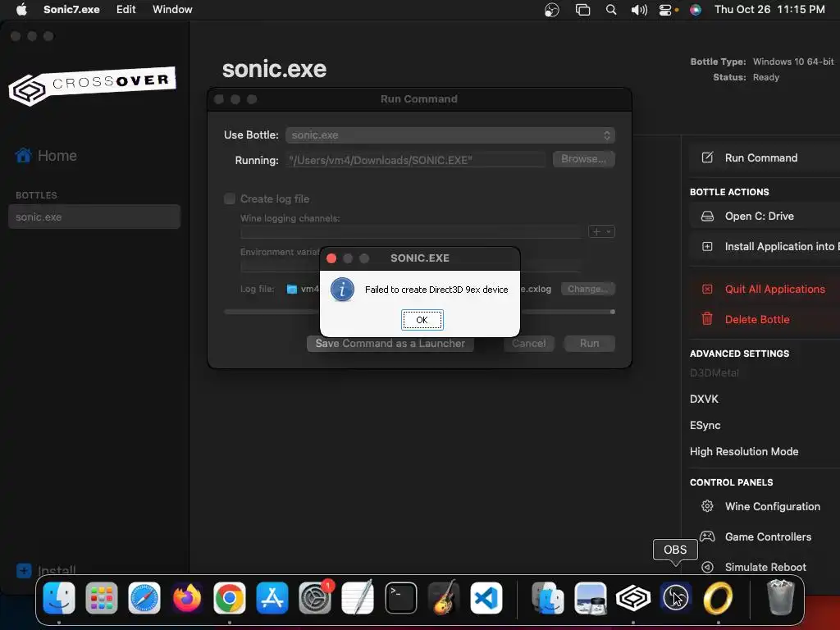This screenshot has width=840, height=630.
Task: Click the date and time in menu bar
Action: pyautogui.click(x=769, y=9)
